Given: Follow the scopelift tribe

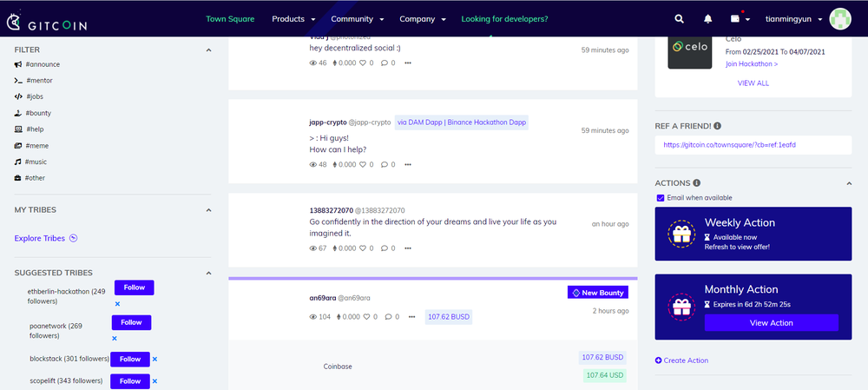Looking at the screenshot, I should pyautogui.click(x=130, y=381).
